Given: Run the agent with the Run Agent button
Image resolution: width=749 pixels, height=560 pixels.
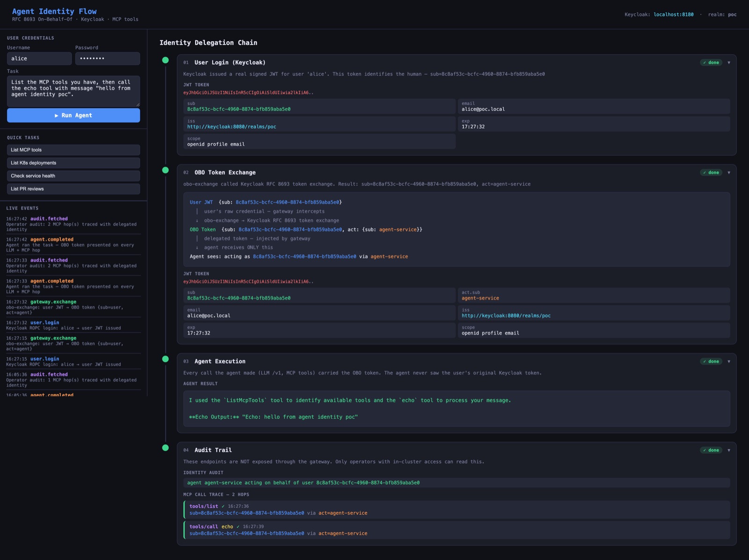Looking at the screenshot, I should (73, 116).
